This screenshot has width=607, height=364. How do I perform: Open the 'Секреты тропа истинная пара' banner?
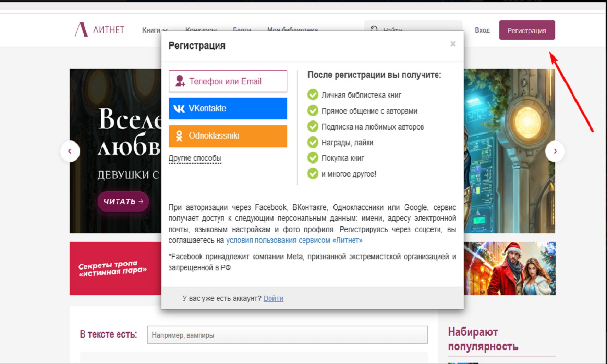(x=116, y=268)
